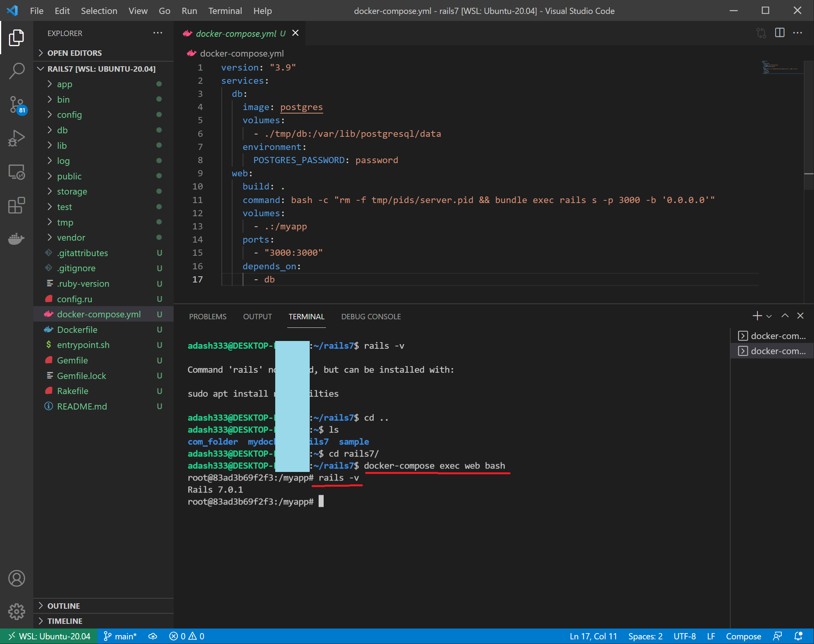Open Explorer views and more actions ellipsis
Screen dimensions: 814x644
pyautogui.click(x=158, y=33)
